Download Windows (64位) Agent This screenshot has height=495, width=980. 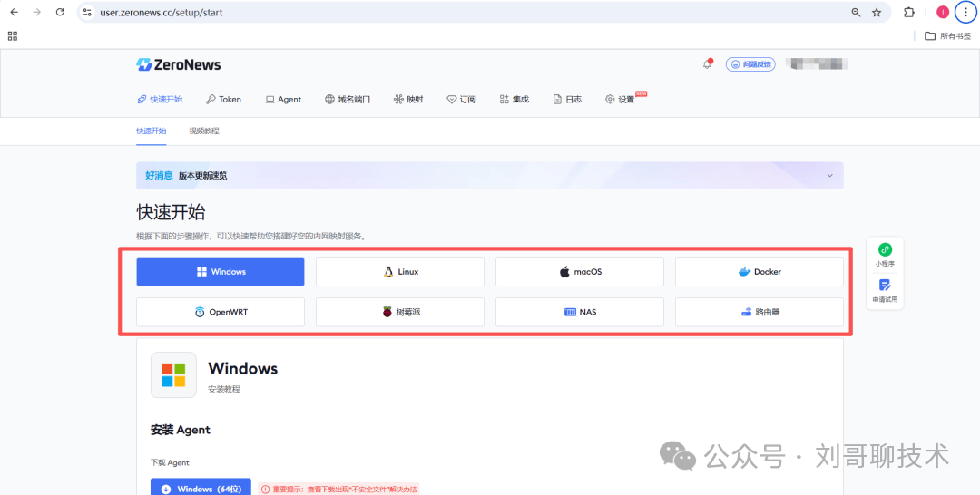pyautogui.click(x=201, y=489)
